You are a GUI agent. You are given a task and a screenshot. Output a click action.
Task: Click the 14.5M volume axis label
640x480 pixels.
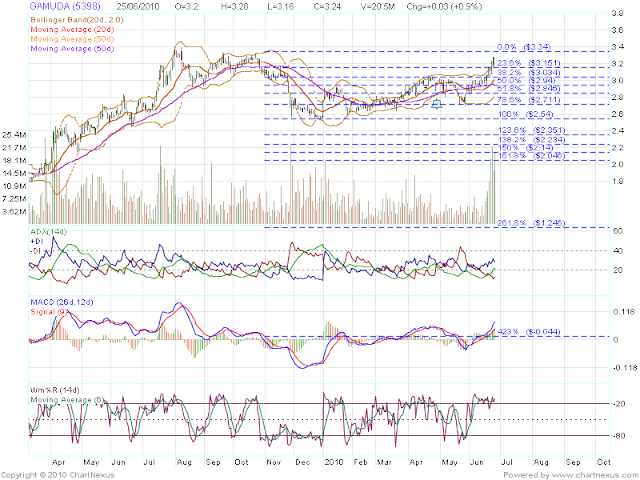click(14, 173)
